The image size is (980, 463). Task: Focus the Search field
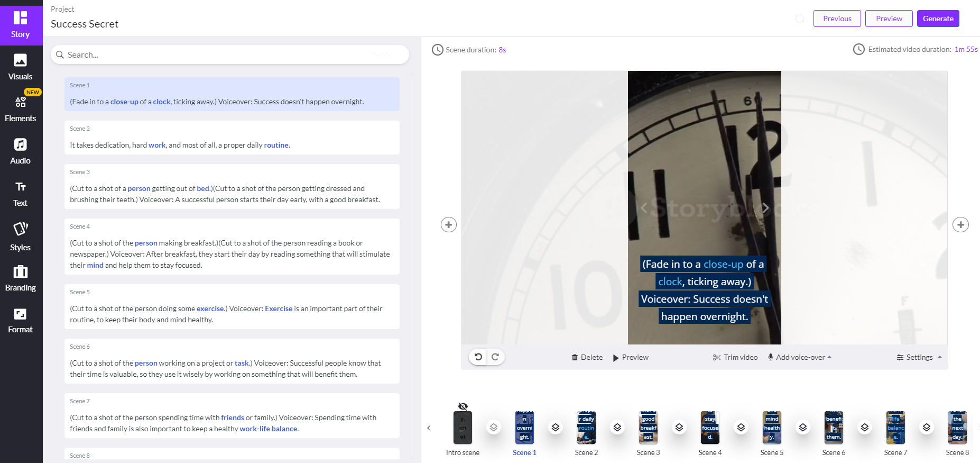[230, 55]
